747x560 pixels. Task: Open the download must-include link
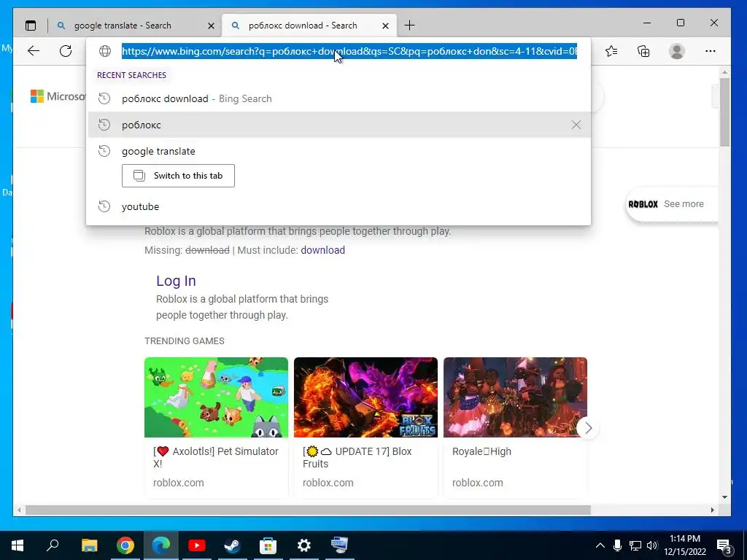pyautogui.click(x=322, y=250)
